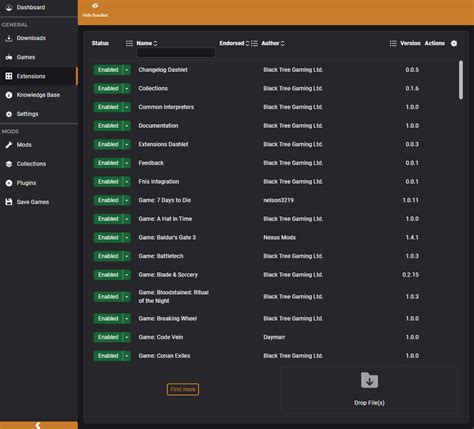Toggle Enabled status for Fnis Integration

pos(108,182)
